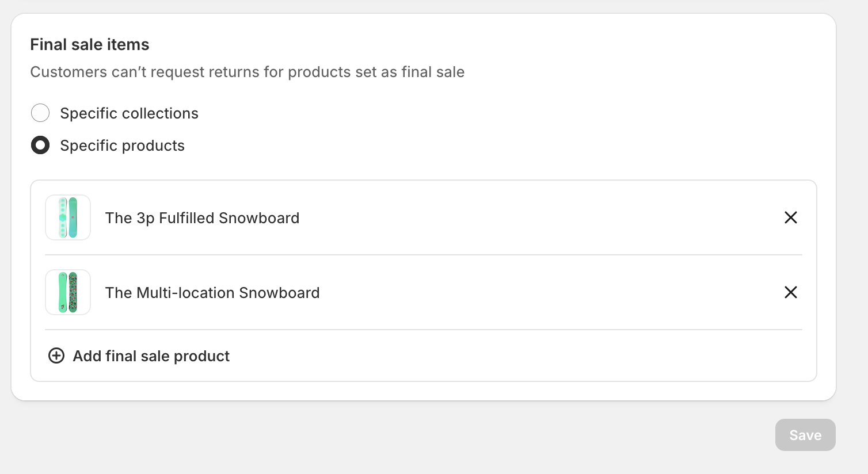
Task: Select the Specific products radio button
Action: [x=40, y=146]
